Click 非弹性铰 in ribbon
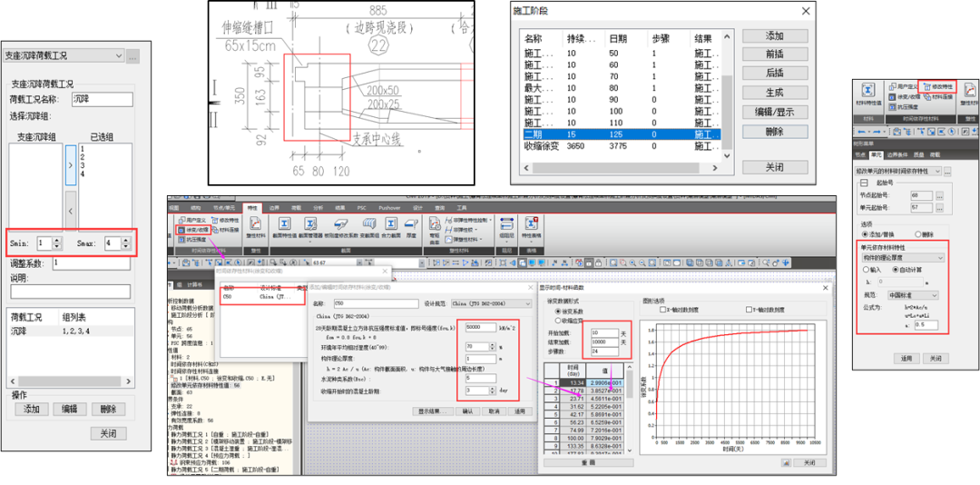 462,230
